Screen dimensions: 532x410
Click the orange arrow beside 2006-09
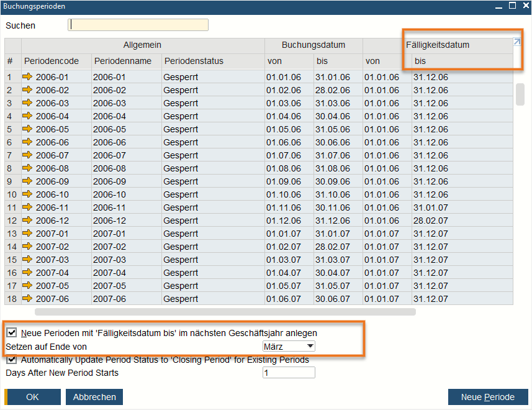[x=29, y=181]
